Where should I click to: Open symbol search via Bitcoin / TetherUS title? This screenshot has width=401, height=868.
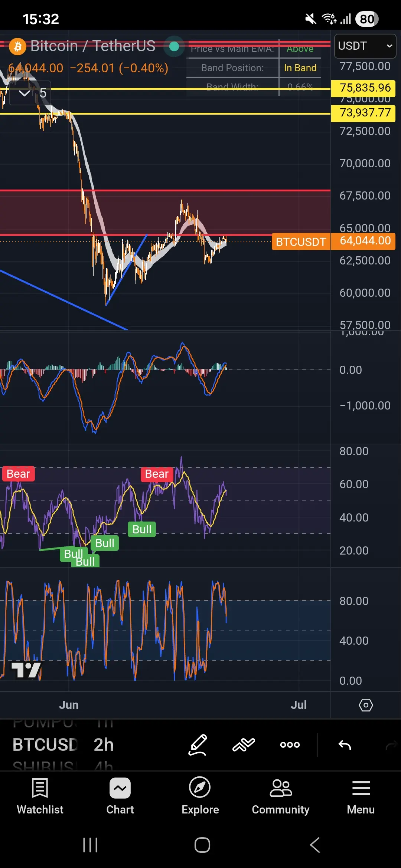[x=93, y=46]
